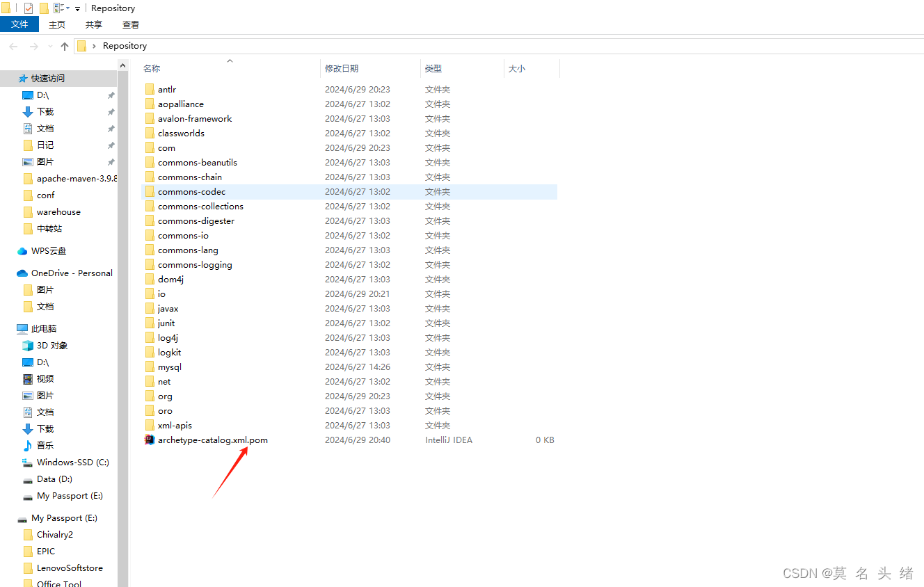Image resolution: width=924 pixels, height=587 pixels.
Task: Unpin 图片 from the quick access list
Action: [x=110, y=161]
